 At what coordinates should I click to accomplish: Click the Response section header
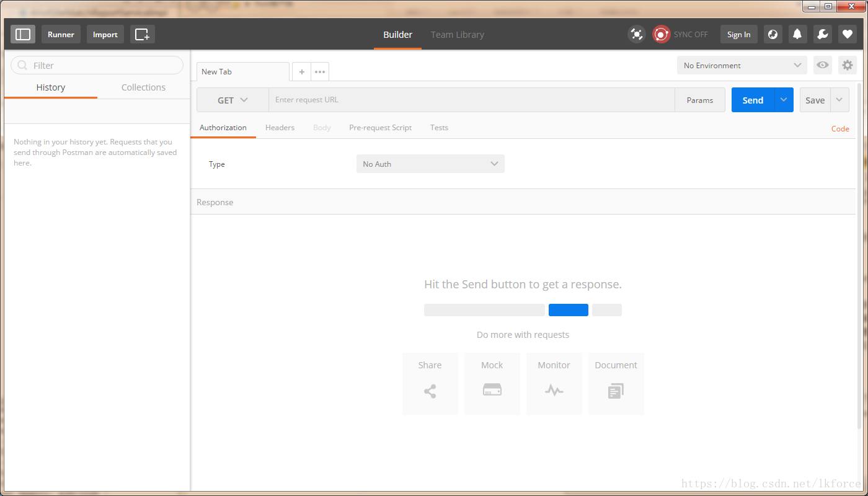(x=523, y=202)
